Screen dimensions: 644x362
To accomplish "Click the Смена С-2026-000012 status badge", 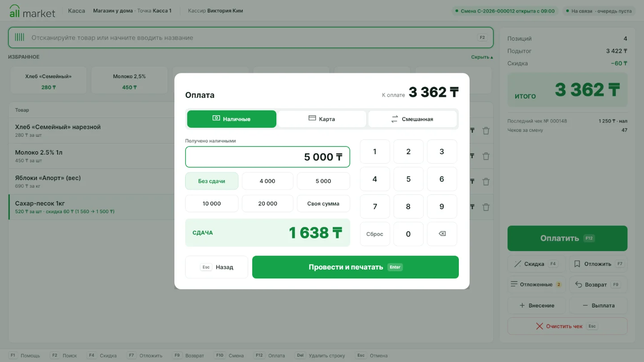I will coord(505,11).
